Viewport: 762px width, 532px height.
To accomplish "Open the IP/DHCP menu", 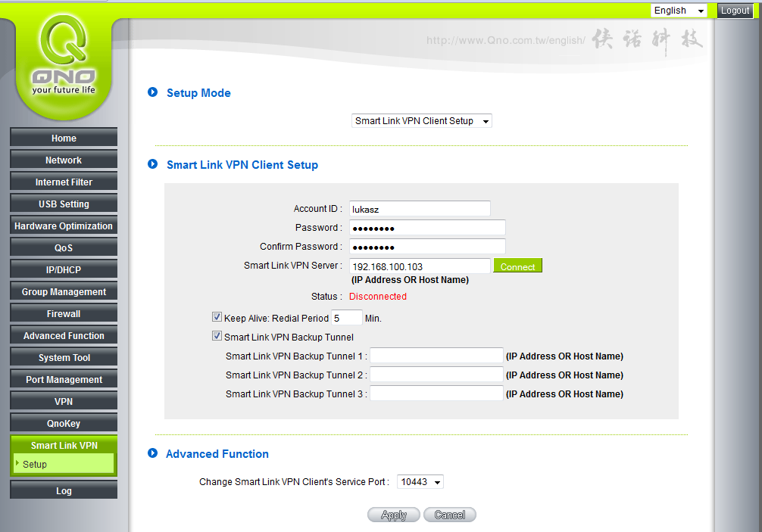I will click(x=64, y=269).
